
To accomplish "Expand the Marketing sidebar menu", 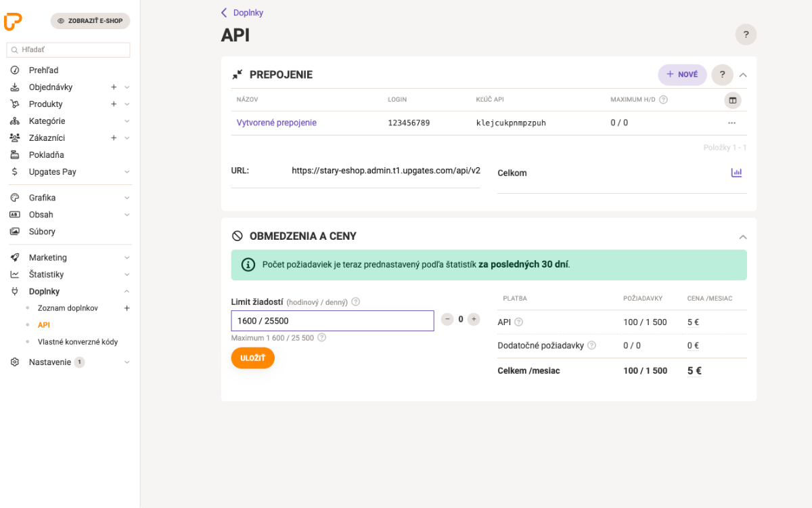I will tap(127, 257).
